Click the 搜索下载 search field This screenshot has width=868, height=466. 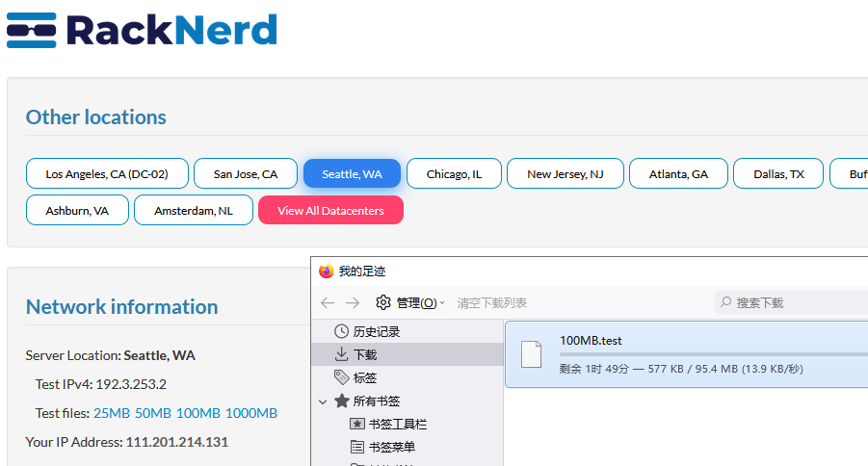[792, 302]
